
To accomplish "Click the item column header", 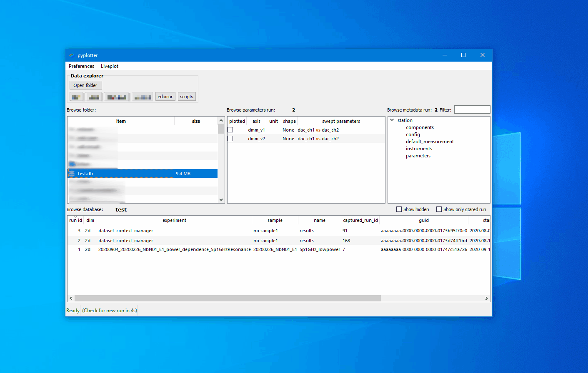I will pos(121,121).
